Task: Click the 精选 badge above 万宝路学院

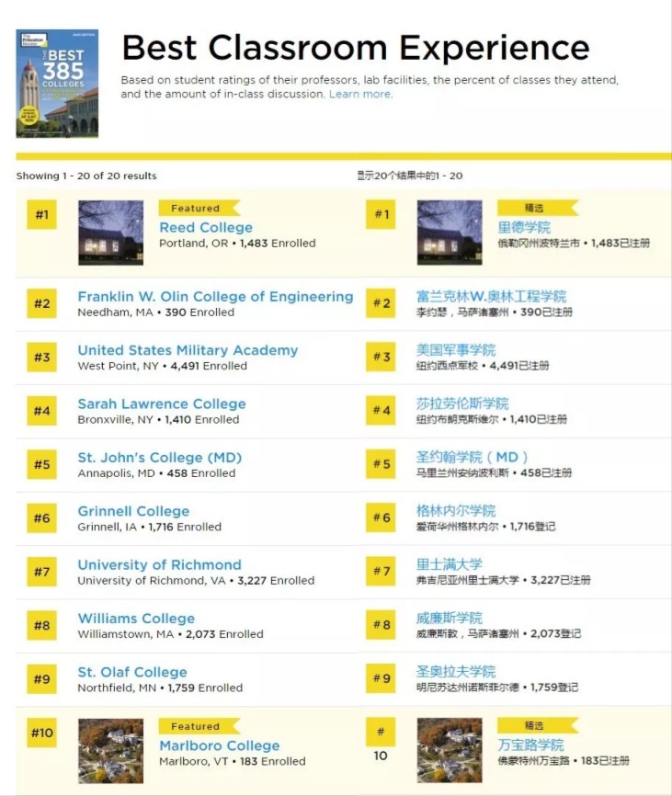Action: tap(537, 725)
